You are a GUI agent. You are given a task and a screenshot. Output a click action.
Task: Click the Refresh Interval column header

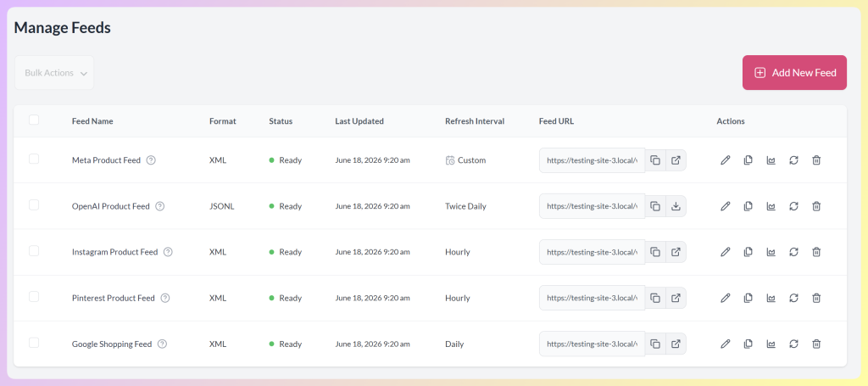(x=475, y=121)
